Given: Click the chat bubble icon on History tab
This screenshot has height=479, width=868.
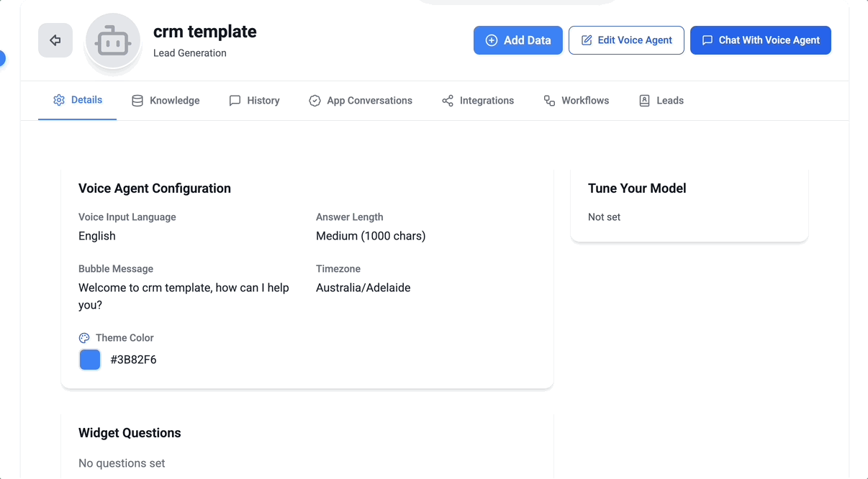Looking at the screenshot, I should tap(235, 101).
